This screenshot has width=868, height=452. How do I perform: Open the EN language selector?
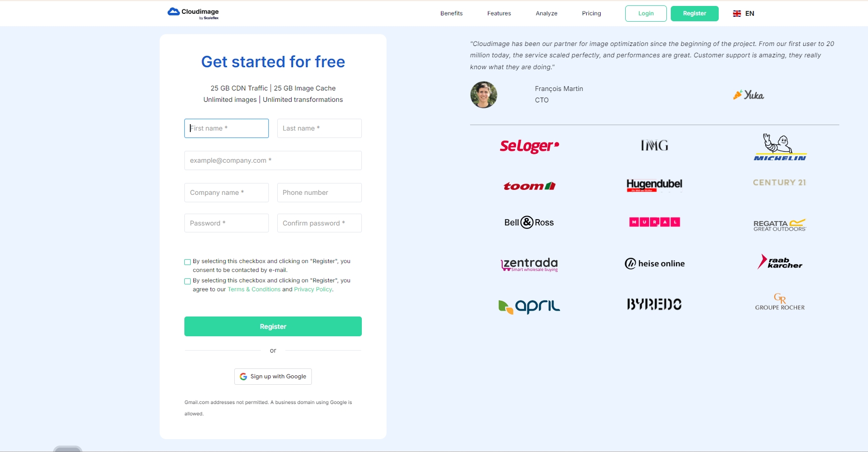click(x=743, y=13)
